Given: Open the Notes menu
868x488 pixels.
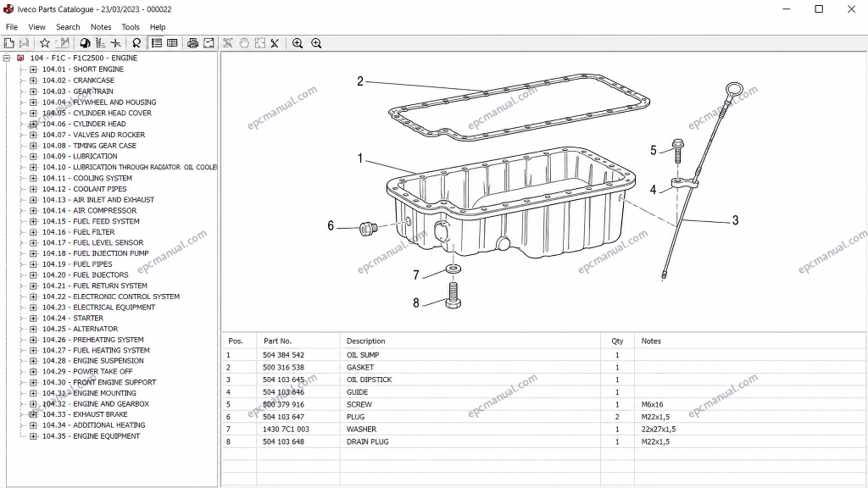Looking at the screenshot, I should point(101,26).
